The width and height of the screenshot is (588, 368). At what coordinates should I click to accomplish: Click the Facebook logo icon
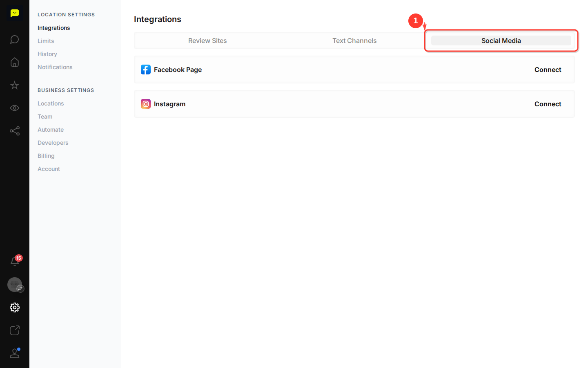[x=146, y=70]
